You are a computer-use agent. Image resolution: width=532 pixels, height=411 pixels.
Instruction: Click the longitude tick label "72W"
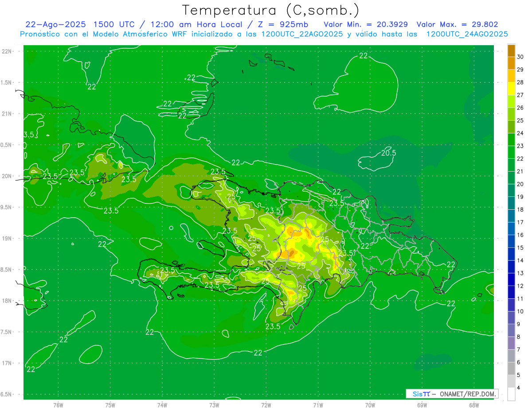click(266, 405)
